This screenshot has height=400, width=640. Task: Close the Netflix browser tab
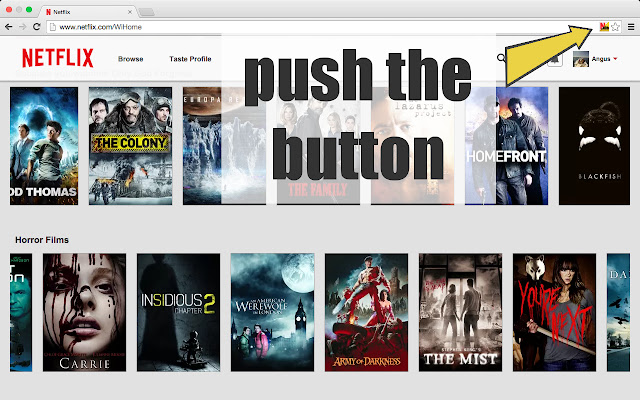point(130,12)
